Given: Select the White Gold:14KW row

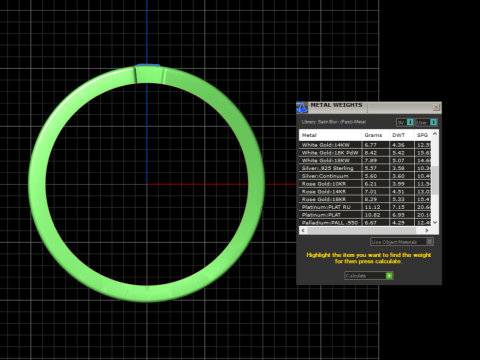Looking at the screenshot, I should click(x=365, y=145).
